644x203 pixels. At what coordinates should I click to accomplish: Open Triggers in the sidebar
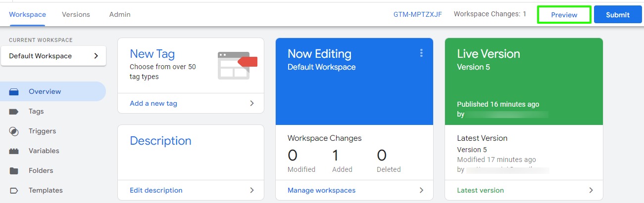[53, 131]
